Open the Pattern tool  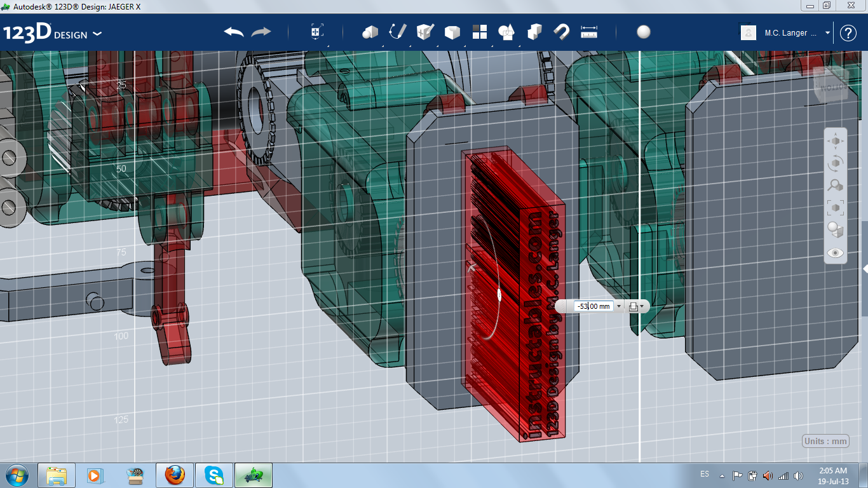click(x=479, y=32)
